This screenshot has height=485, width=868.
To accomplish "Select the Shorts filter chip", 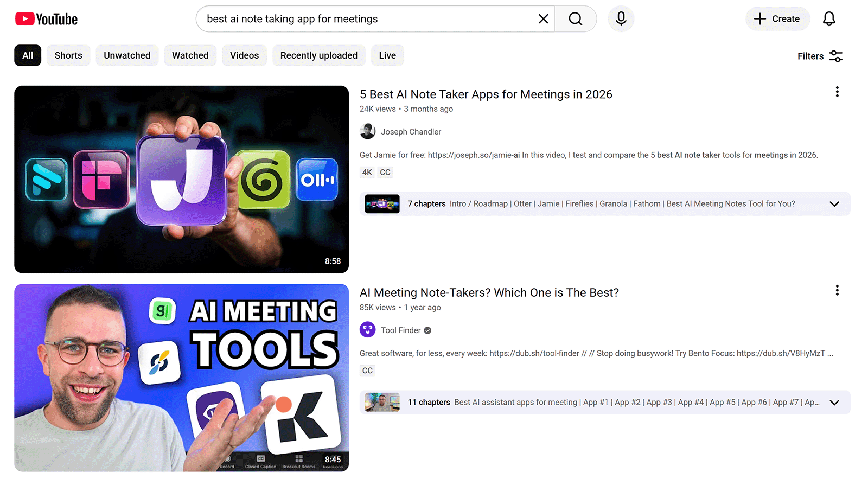I will point(68,55).
